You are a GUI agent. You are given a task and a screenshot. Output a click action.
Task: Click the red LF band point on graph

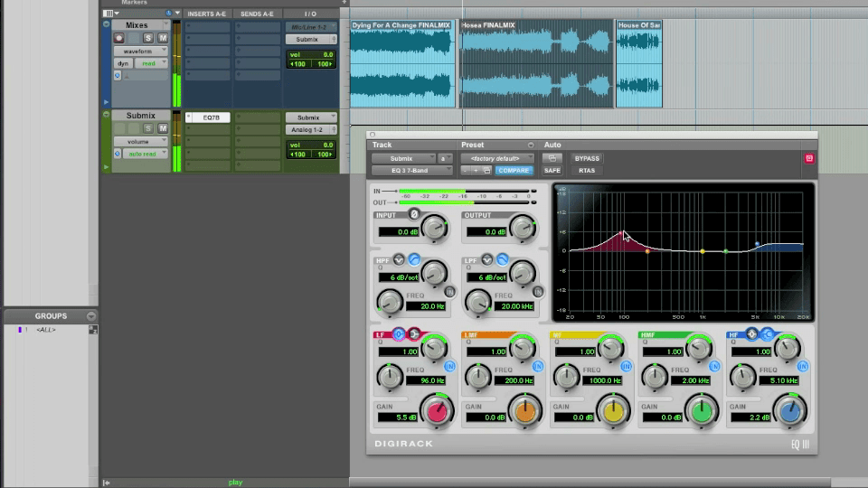coord(622,233)
